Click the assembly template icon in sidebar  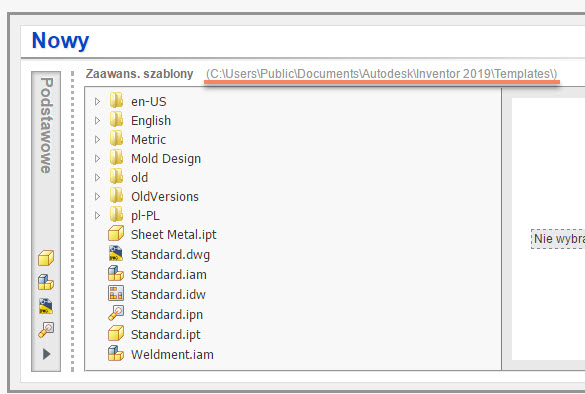pos(46,282)
